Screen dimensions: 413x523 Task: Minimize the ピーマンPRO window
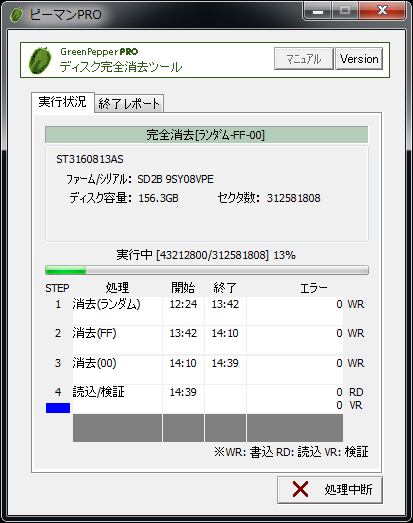click(x=318, y=11)
